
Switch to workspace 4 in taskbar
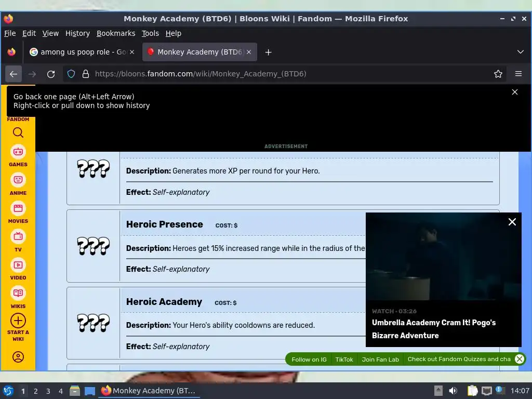coord(61,391)
